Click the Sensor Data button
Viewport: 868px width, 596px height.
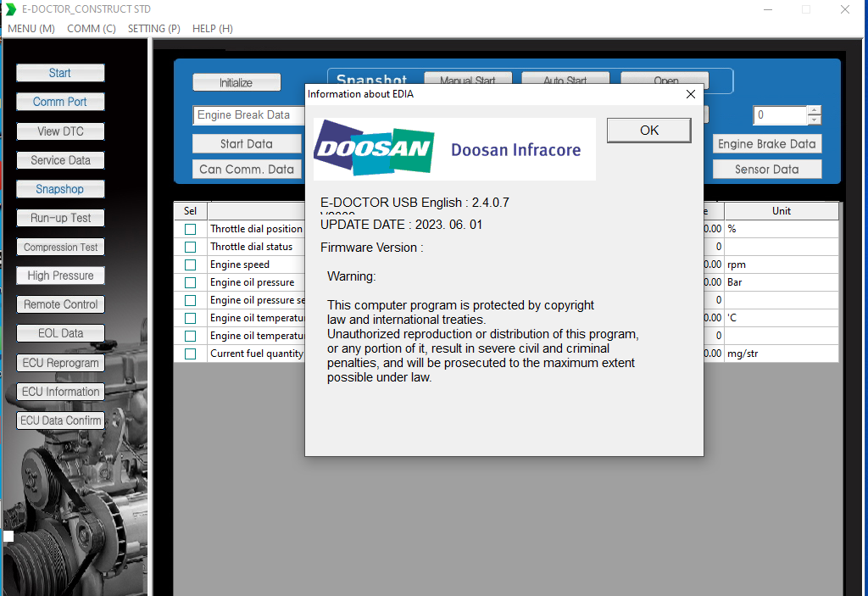(x=766, y=170)
